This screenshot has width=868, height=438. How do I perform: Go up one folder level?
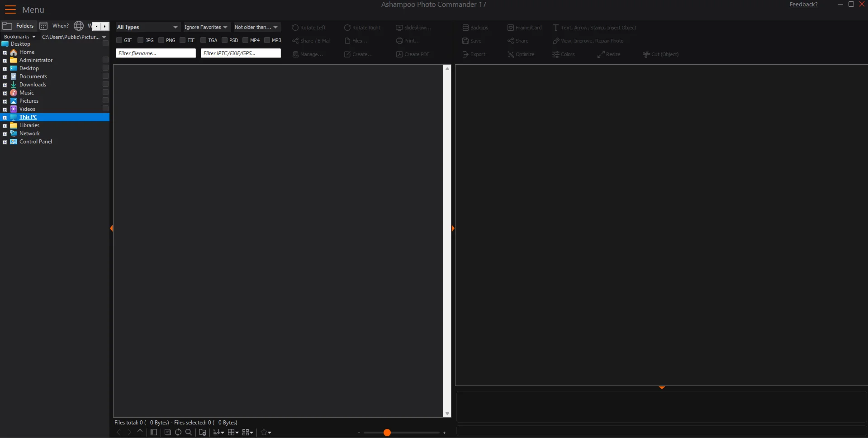click(140, 432)
